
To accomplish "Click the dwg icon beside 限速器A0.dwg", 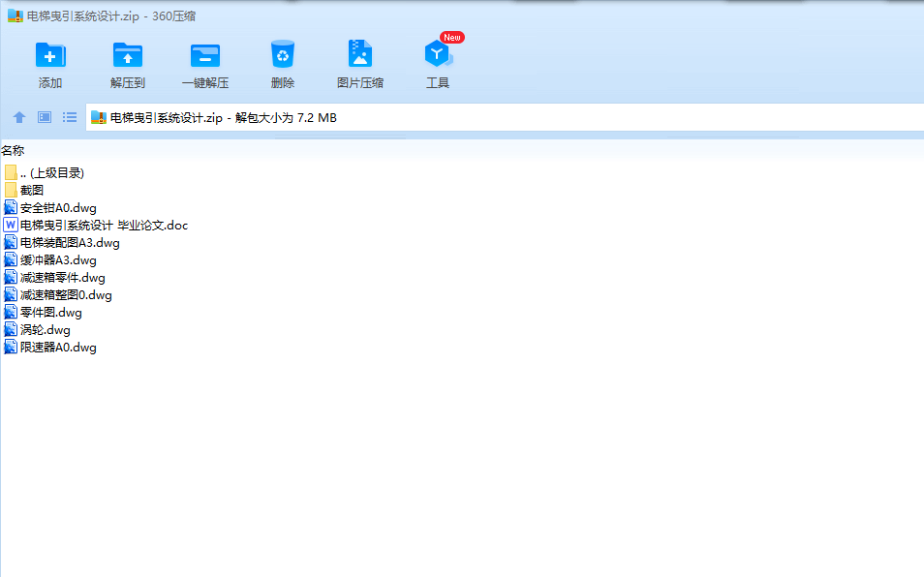I will (10, 347).
